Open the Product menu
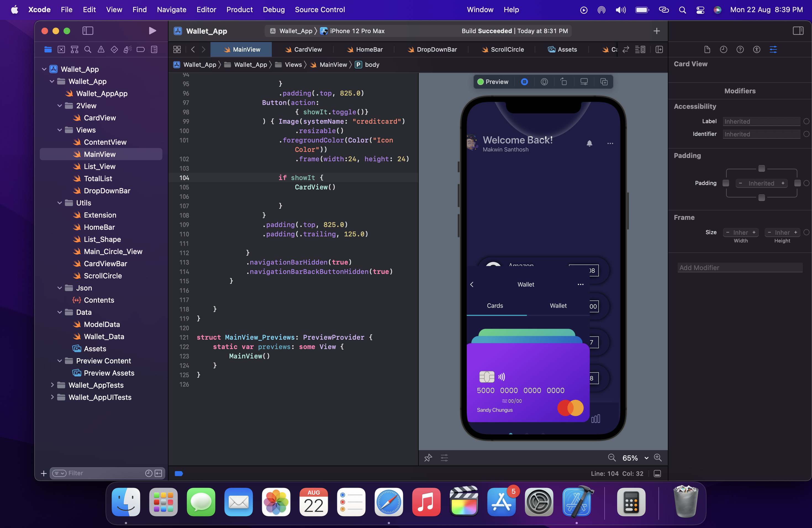 pos(239,10)
